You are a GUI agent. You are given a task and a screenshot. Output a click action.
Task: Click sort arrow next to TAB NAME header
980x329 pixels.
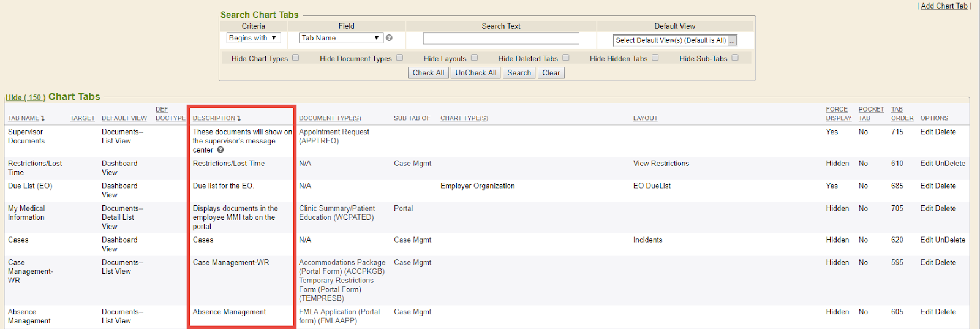pyautogui.click(x=43, y=118)
